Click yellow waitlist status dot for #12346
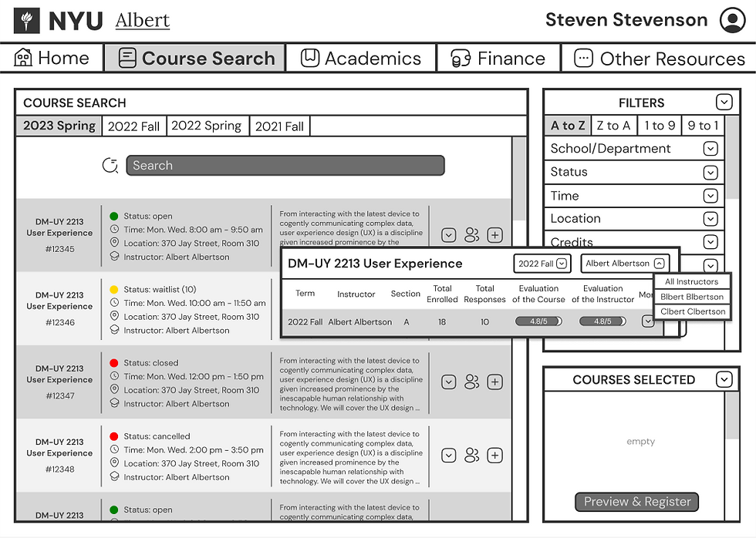756x538 pixels. pyautogui.click(x=114, y=290)
